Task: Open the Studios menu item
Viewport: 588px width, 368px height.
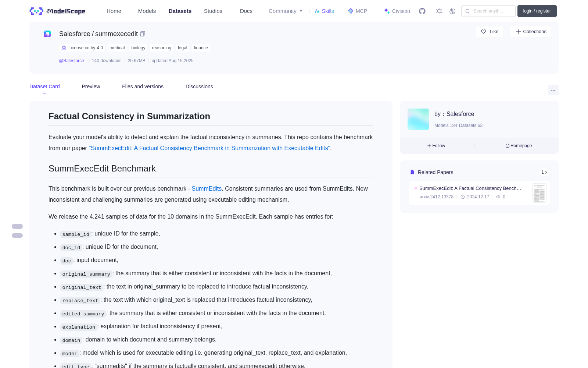Action: click(213, 11)
